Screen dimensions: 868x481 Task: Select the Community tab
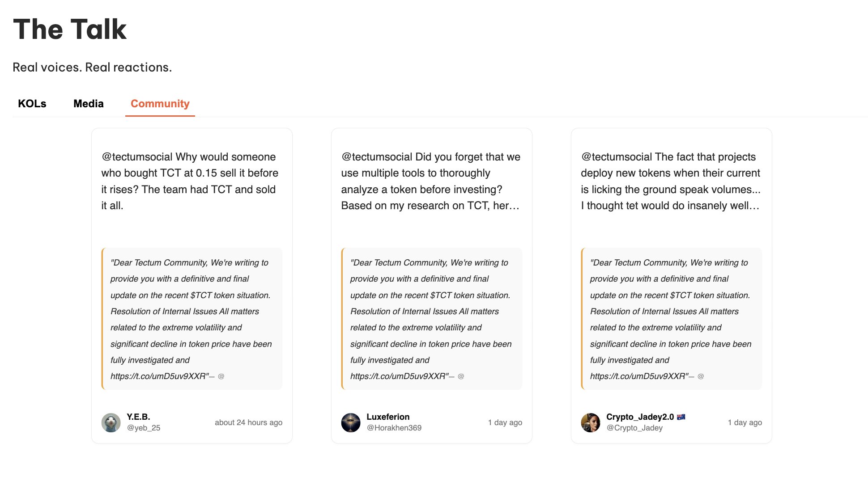click(x=160, y=104)
